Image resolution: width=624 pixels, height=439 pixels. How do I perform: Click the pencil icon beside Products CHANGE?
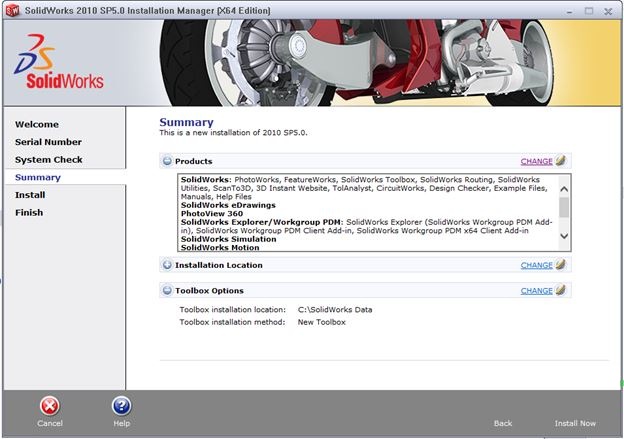561,160
